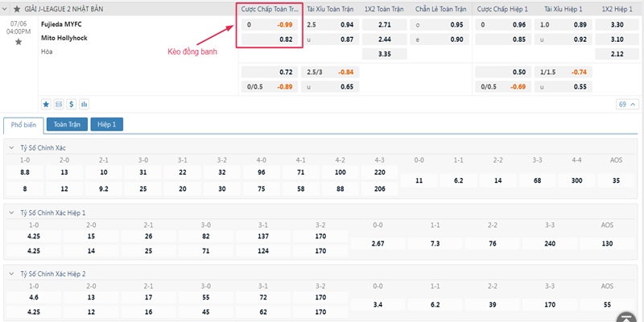Bet on the 0-0 correct score at 11
This screenshot has width=644, height=322.
[x=419, y=180]
